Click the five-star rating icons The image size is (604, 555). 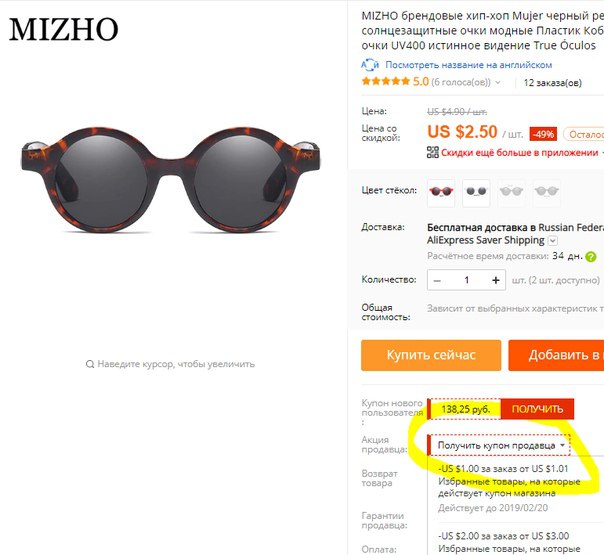[x=386, y=81]
